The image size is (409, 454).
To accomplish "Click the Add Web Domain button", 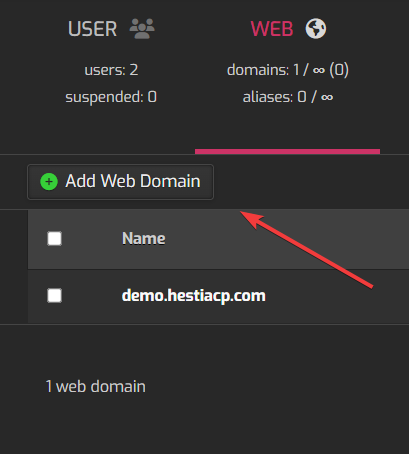I will coord(120,182).
